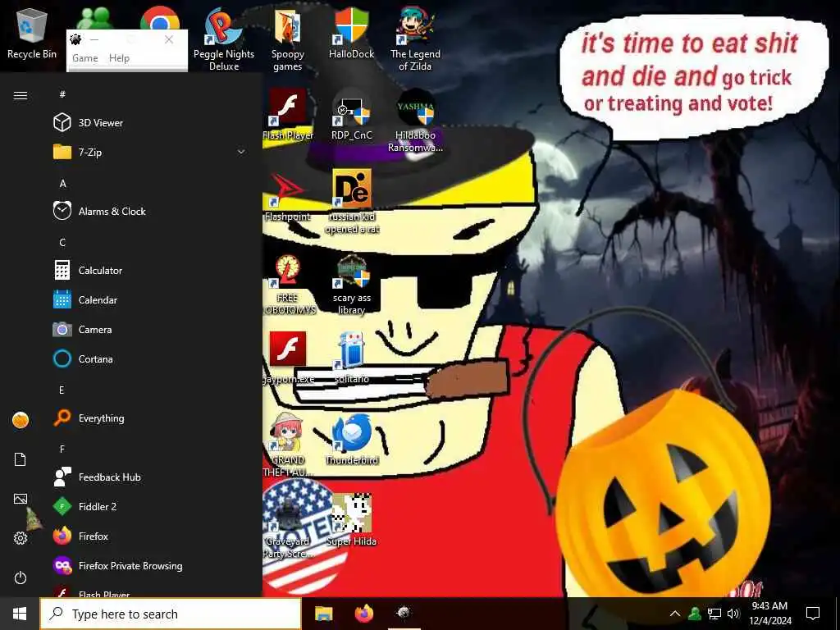Launch HalloDock desktop shortcut
The width and height of the screenshot is (840, 630).
click(x=351, y=33)
